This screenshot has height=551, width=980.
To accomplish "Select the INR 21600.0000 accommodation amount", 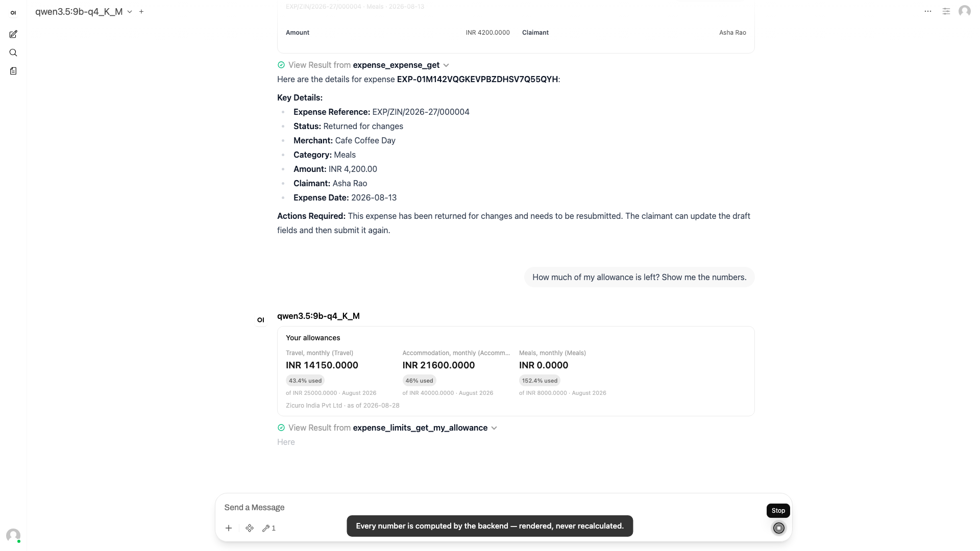I will [438, 365].
